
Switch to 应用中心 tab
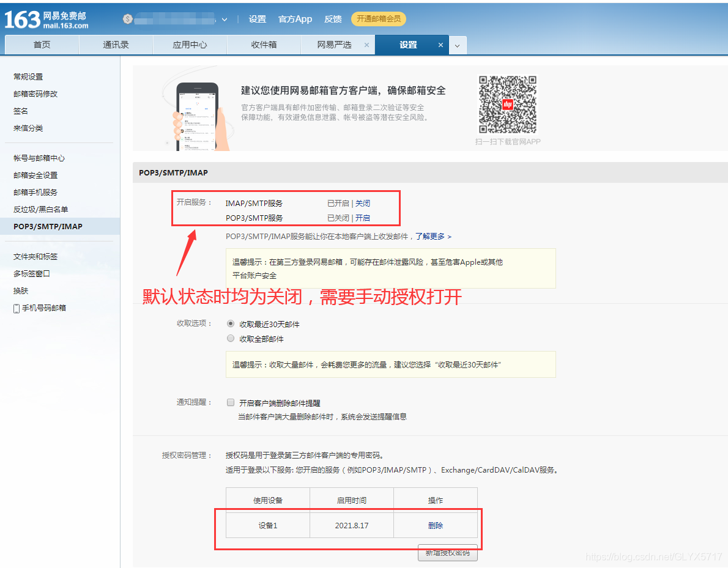[x=190, y=45]
